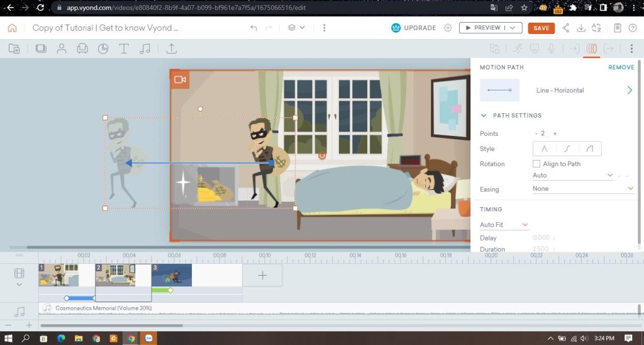Open the share options
Image resolution: width=644 pixels, height=345 pixels.
[x=565, y=28]
